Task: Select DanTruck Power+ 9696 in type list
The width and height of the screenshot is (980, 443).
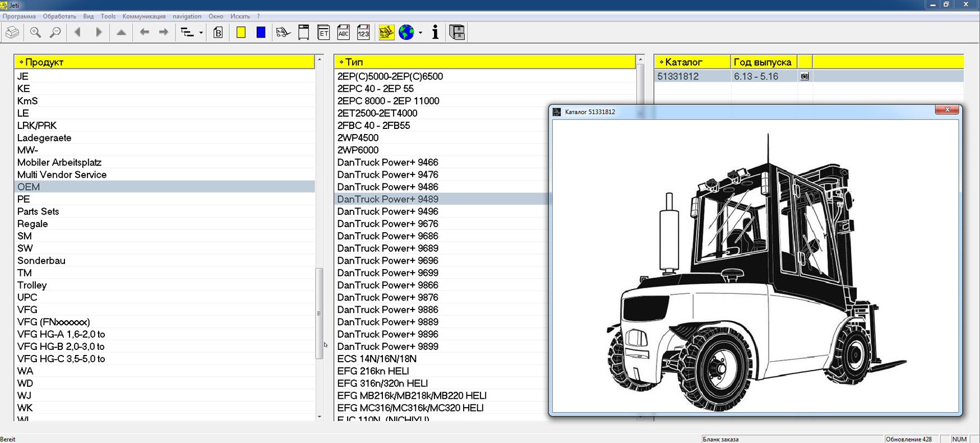Action: point(387,261)
